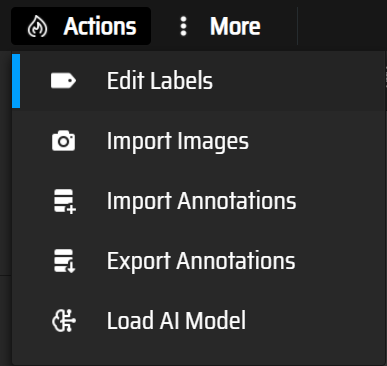Viewport: 387px width, 366px height.
Task: Click the word "Model" in Load AI Model
Action: click(x=215, y=320)
